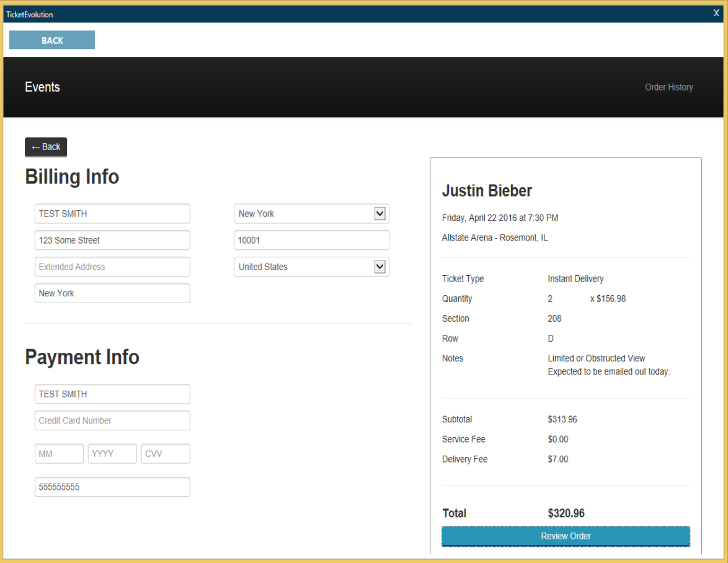Click the 555555555 phone number field
This screenshot has height=563, width=728.
coord(112,486)
